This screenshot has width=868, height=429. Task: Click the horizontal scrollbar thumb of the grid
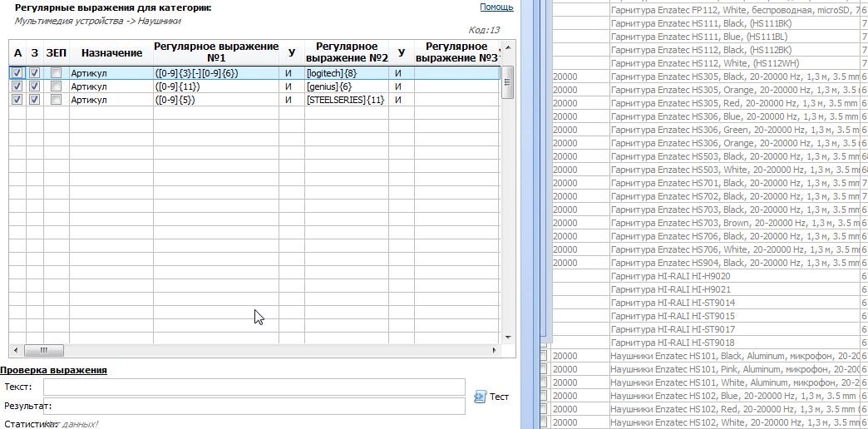[44, 350]
